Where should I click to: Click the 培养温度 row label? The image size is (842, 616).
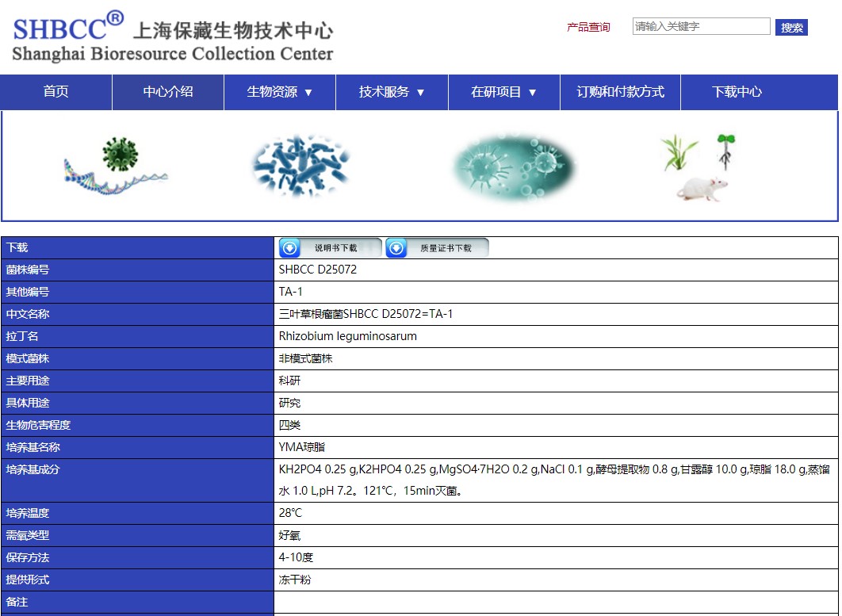tap(28, 514)
